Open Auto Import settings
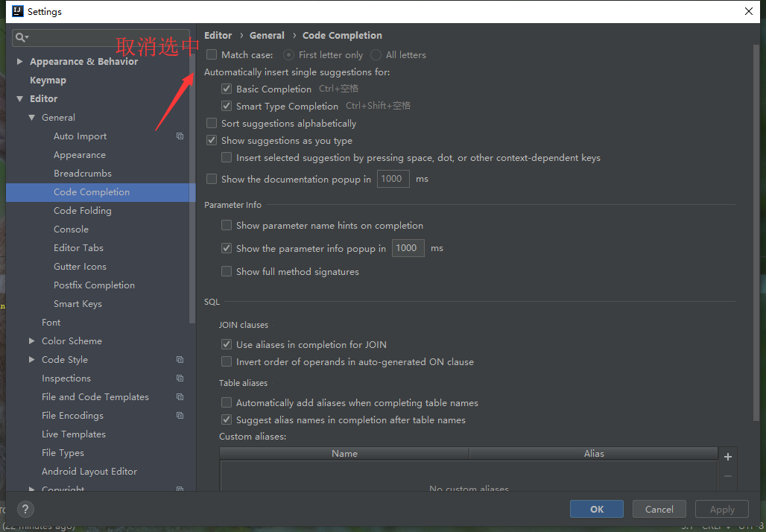The height and width of the screenshot is (532, 766). (80, 136)
